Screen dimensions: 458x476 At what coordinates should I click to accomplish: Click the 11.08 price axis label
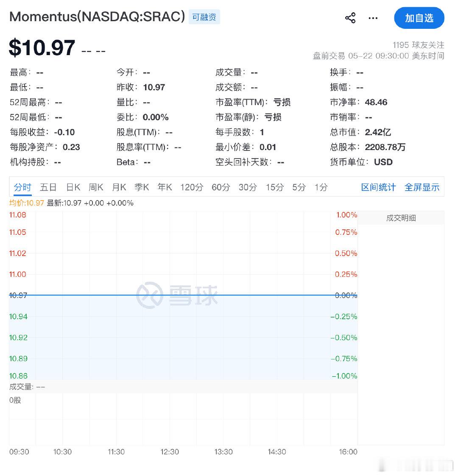pyautogui.click(x=18, y=215)
